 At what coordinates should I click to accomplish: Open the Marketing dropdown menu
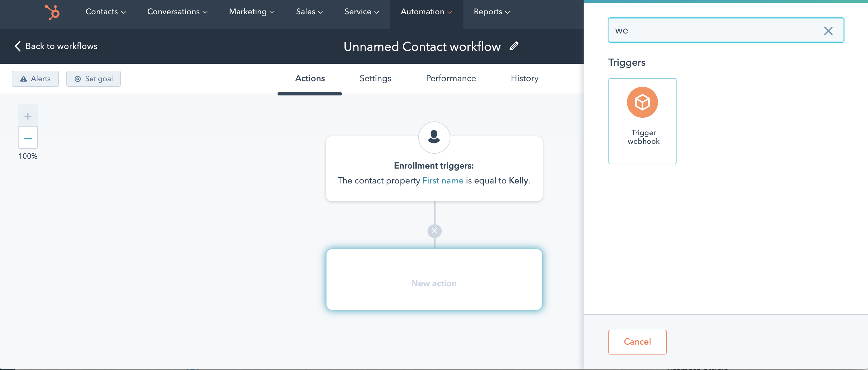(x=251, y=12)
